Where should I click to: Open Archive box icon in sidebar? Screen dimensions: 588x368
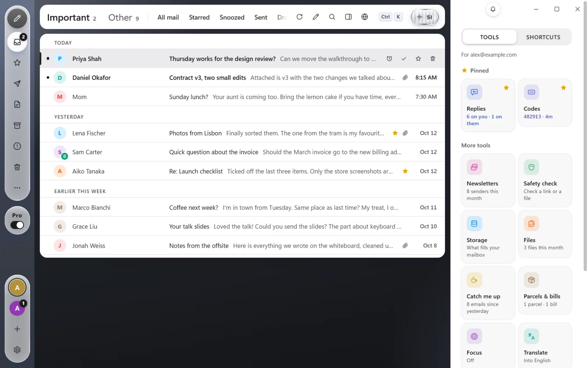17,125
